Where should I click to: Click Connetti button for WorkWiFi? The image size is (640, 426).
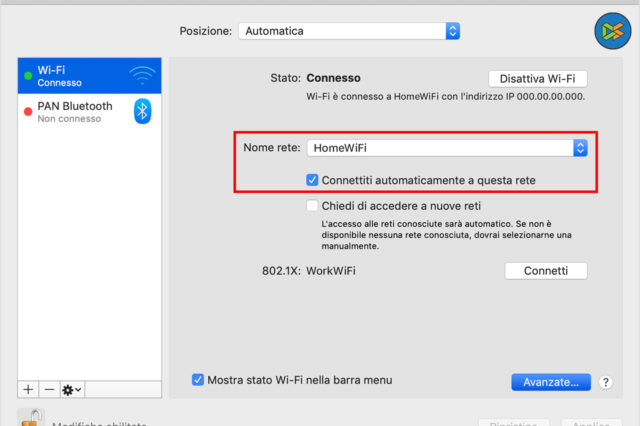click(x=546, y=271)
